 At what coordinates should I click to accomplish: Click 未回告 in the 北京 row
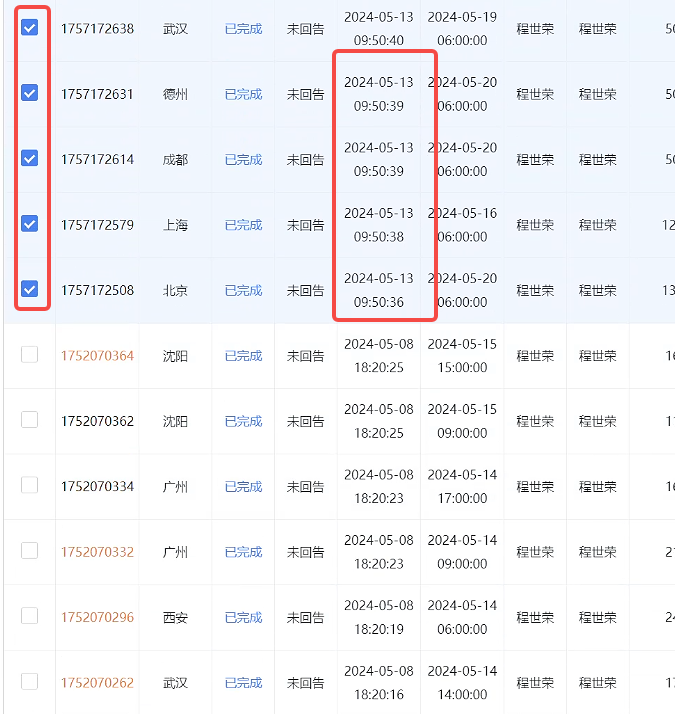click(306, 291)
